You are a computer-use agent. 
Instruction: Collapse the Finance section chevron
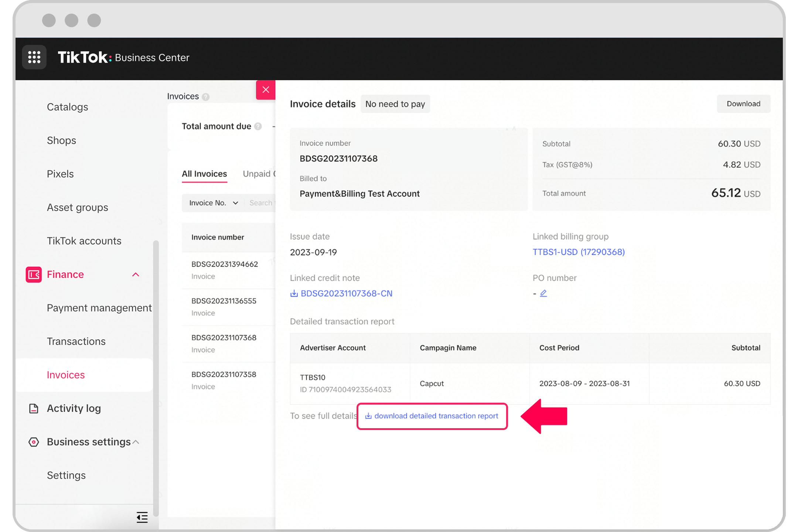click(x=136, y=274)
